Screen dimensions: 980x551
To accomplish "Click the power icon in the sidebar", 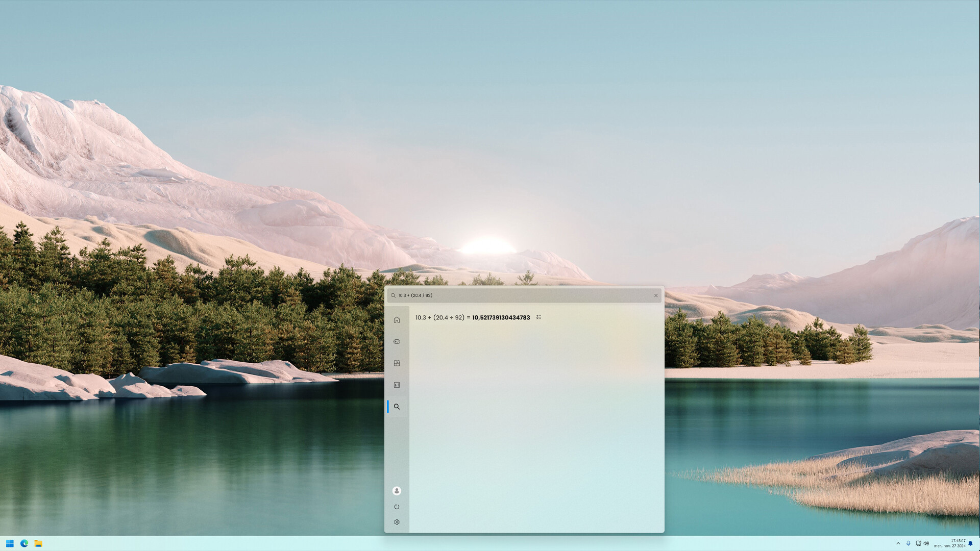I will pos(397,507).
